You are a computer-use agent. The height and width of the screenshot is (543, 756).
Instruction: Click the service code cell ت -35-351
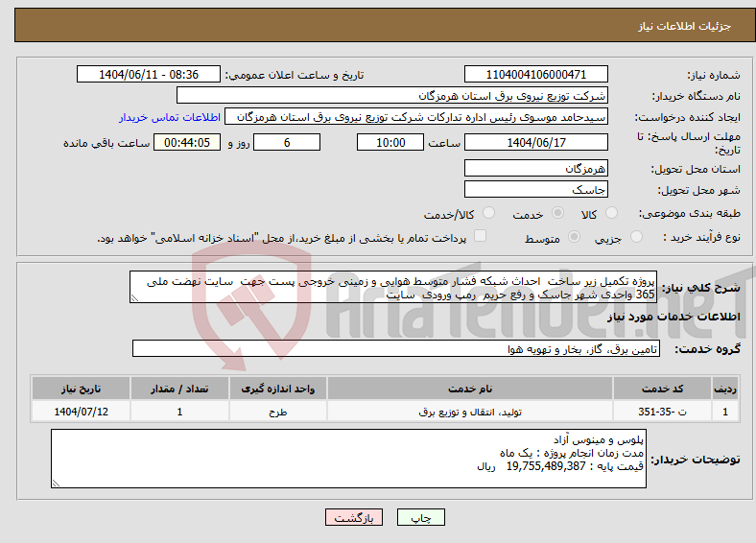[x=663, y=412]
